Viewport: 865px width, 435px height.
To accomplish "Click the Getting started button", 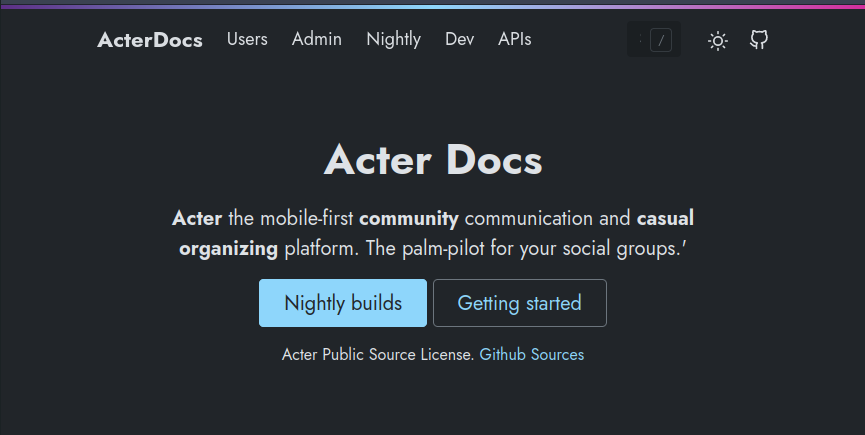I will (x=520, y=303).
